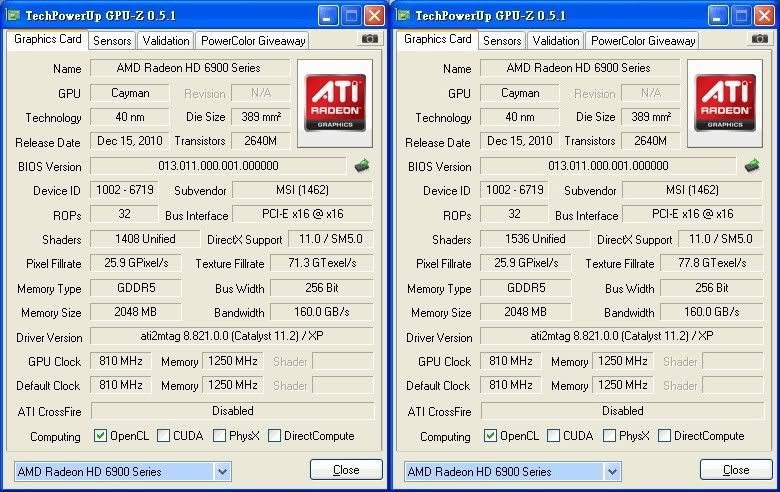The width and height of the screenshot is (780, 492).
Task: Click '160.0 GB/s' bandwidth in left window
Action: pos(322,312)
